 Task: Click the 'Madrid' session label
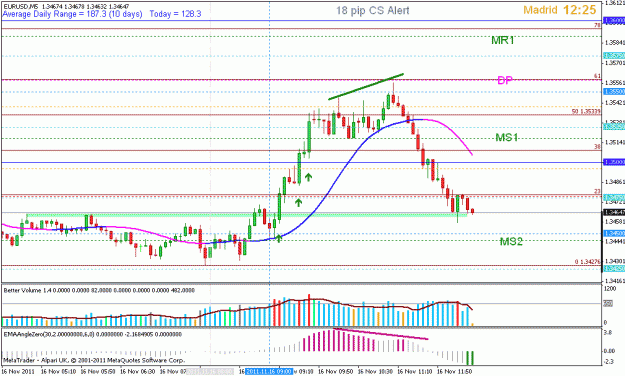tap(540, 10)
